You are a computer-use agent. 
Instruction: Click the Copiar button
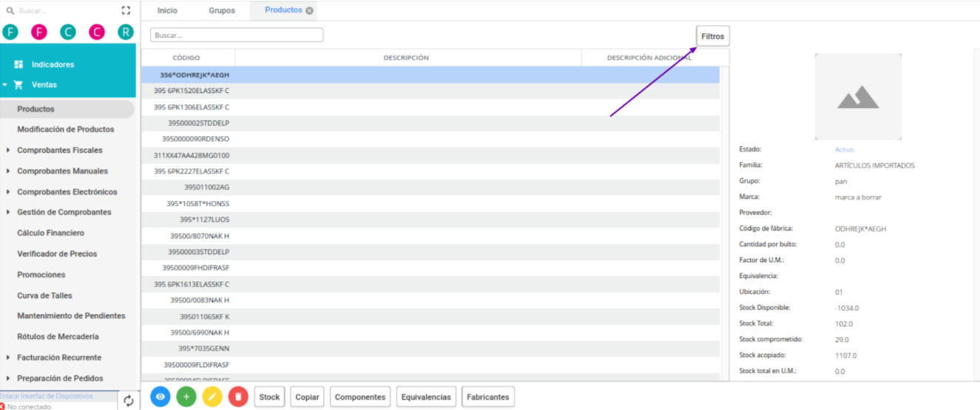(307, 397)
